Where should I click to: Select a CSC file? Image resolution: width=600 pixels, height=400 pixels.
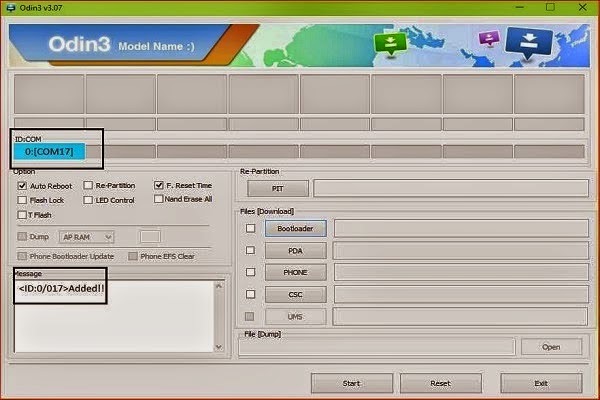pos(295,295)
